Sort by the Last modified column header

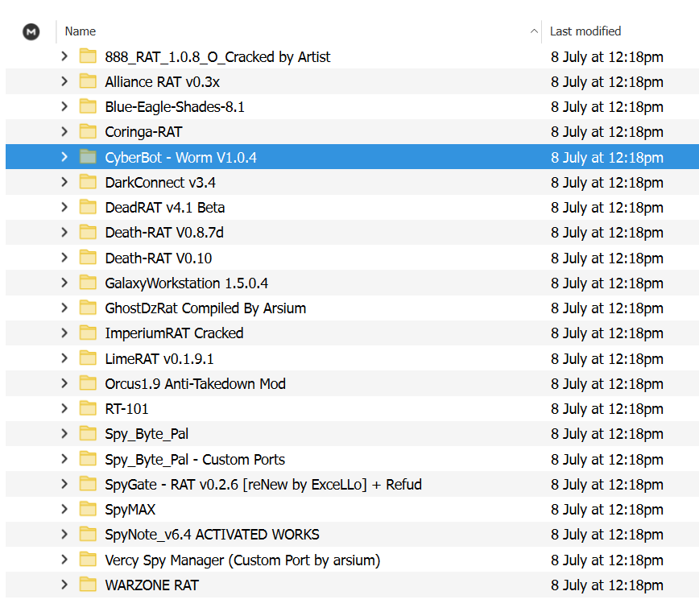tap(585, 31)
